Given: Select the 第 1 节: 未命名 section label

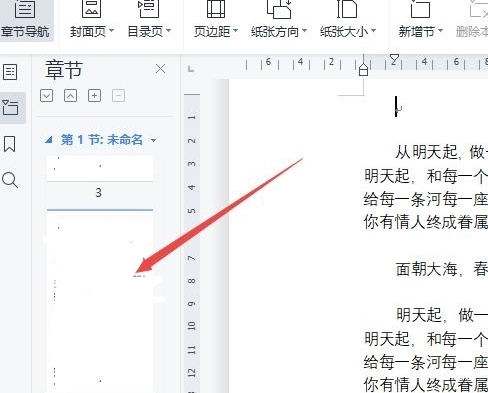Looking at the screenshot, I should coord(102,140).
